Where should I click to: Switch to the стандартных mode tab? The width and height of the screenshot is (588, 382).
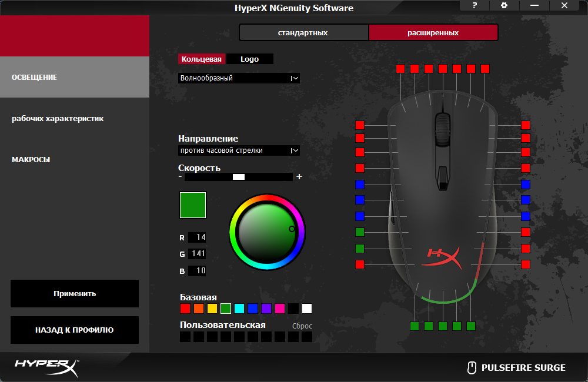click(304, 32)
